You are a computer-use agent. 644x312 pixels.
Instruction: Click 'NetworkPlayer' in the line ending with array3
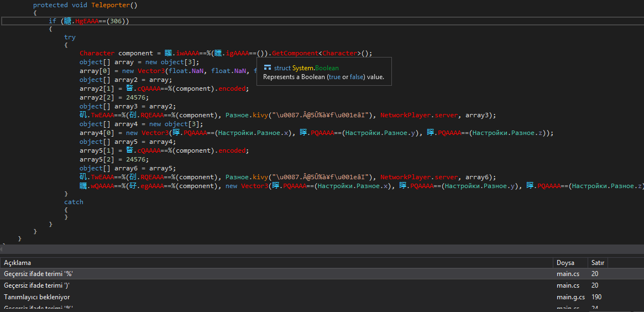click(x=405, y=115)
